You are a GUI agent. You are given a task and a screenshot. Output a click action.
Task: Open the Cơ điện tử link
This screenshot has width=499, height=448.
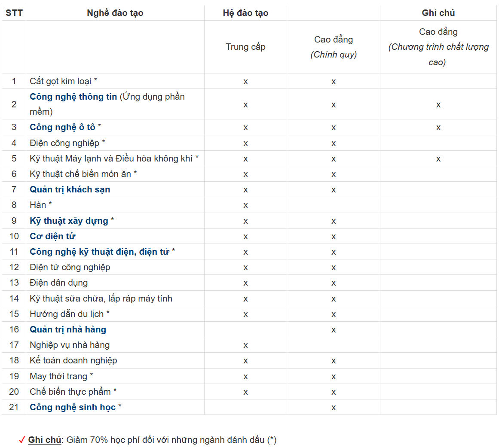pyautogui.click(x=52, y=236)
